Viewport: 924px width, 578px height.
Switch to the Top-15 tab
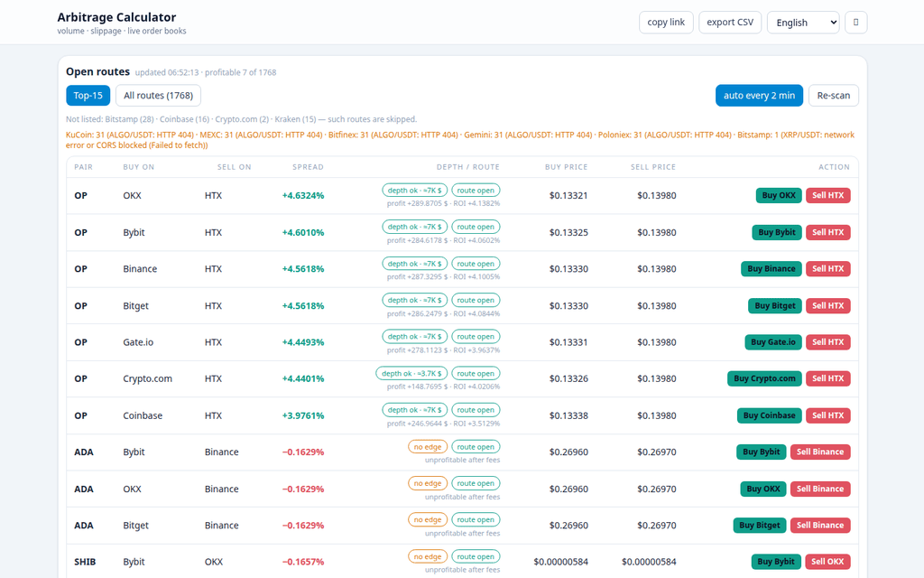click(x=88, y=96)
